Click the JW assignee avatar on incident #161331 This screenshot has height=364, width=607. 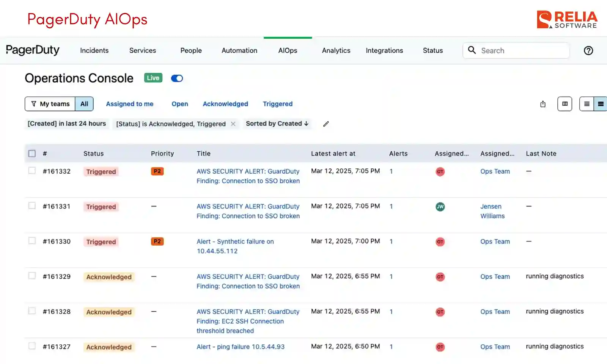pos(440,207)
